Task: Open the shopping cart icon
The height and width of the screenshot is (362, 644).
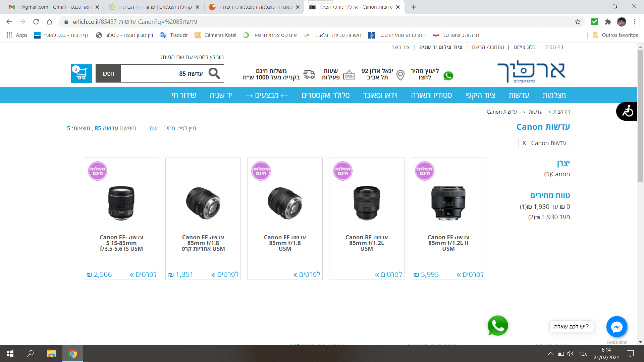Action: point(82,73)
